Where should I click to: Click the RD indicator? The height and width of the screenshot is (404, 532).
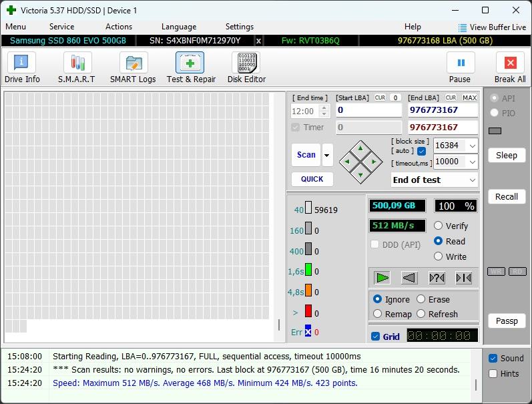click(x=517, y=271)
